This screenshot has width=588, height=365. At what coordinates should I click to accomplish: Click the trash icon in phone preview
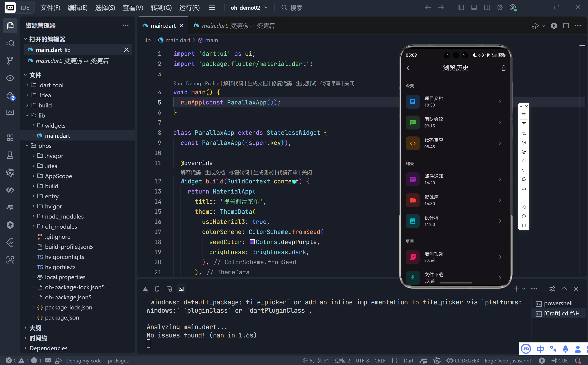tap(503, 68)
